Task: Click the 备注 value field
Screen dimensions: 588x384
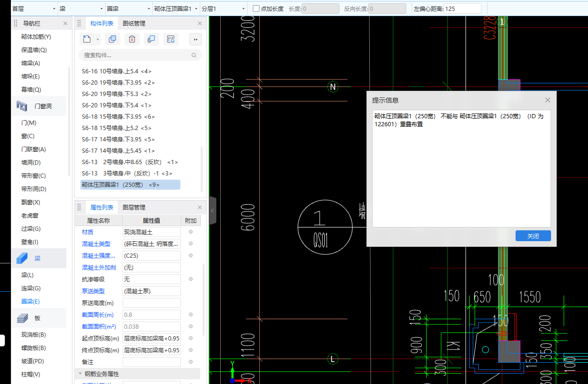Action: (151, 362)
